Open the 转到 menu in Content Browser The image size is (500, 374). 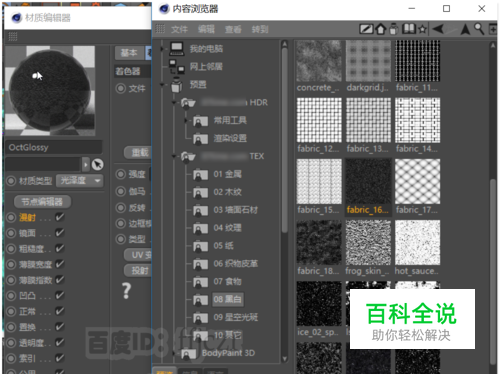[x=260, y=29]
